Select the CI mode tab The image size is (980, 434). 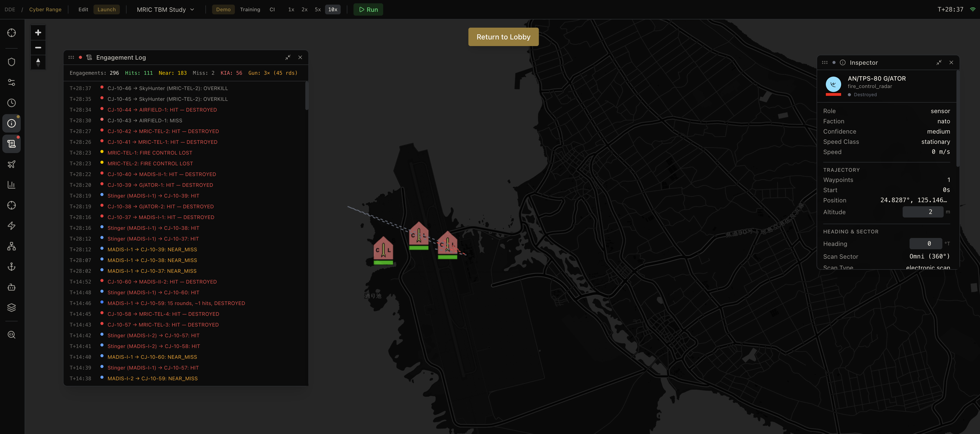click(x=272, y=9)
